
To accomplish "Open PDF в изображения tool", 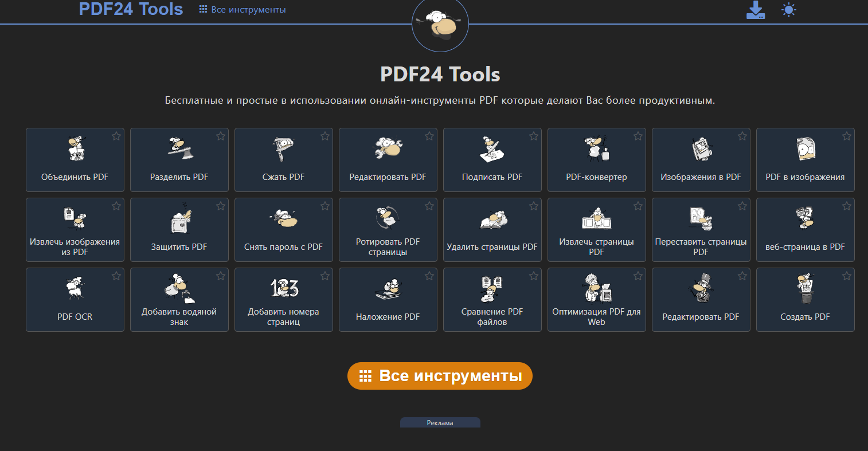I will pyautogui.click(x=806, y=160).
